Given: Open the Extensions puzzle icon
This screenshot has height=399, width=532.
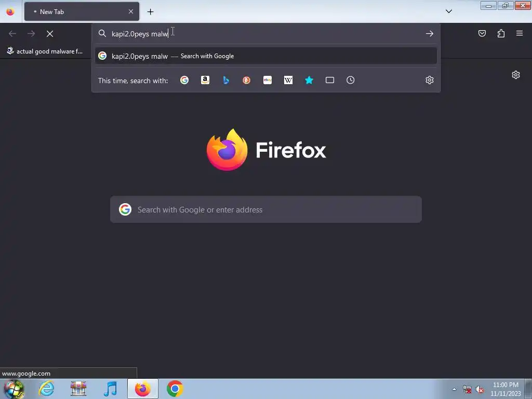Looking at the screenshot, I should coord(501,33).
